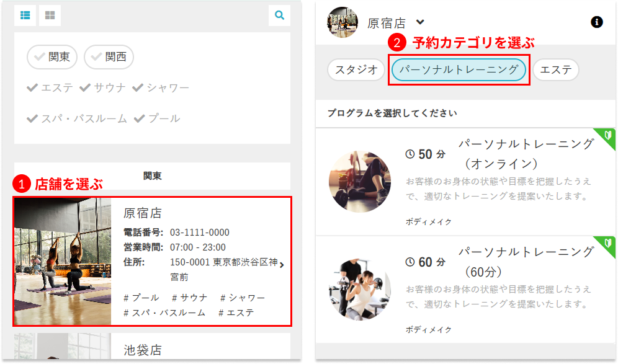618x364 pixels.
Task: Click the beginner badge on オンライン program
Action: tap(607, 136)
